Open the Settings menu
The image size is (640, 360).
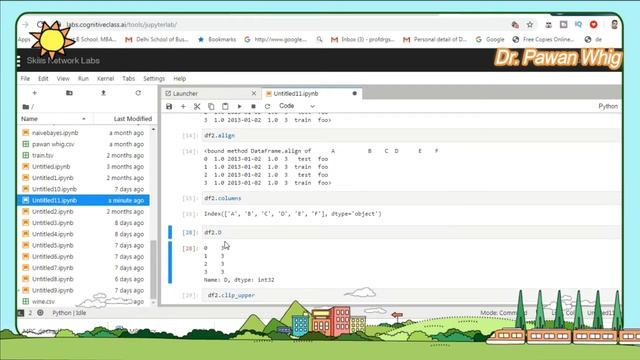154,78
